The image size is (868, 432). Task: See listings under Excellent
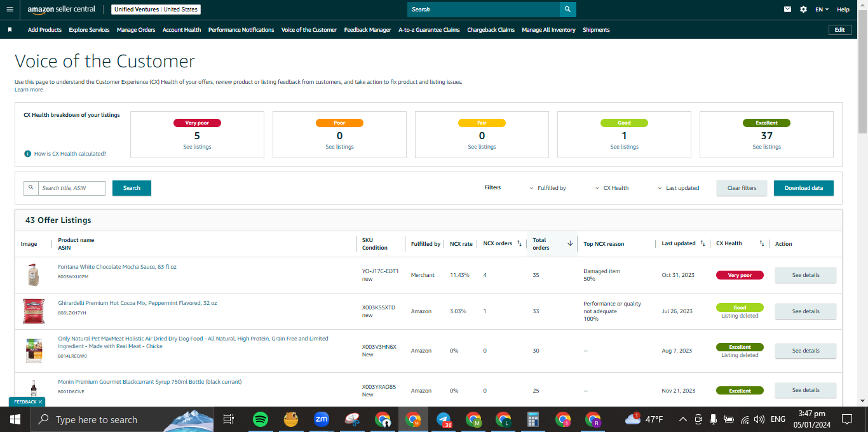click(766, 147)
